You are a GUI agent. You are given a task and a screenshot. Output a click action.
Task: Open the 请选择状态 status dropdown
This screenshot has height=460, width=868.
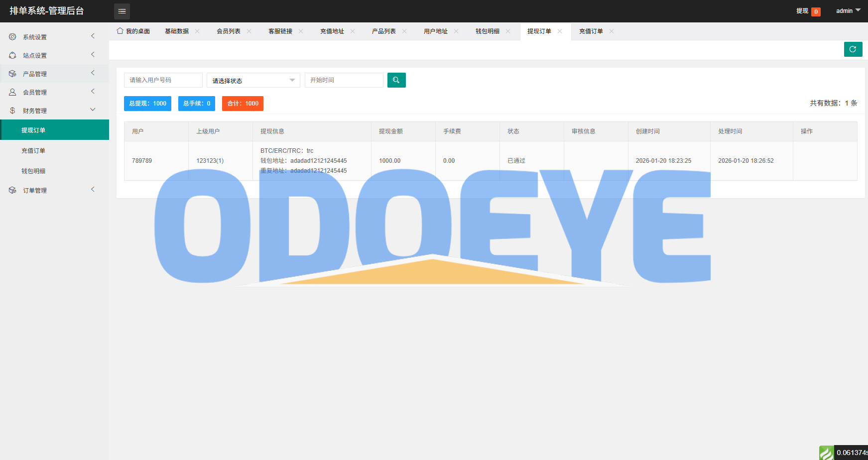[253, 80]
